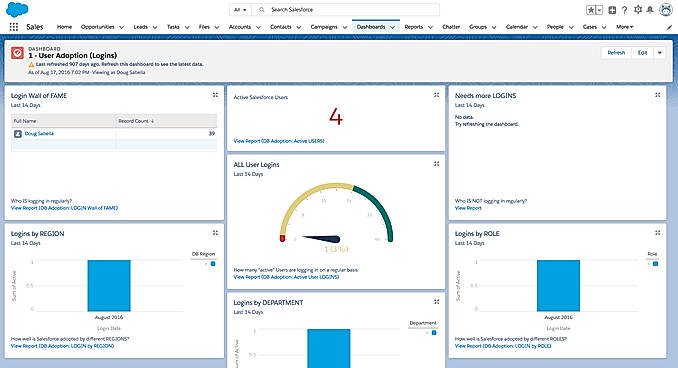Open View Report Active User LOGINS link
678x368 pixels.
coord(286,277)
